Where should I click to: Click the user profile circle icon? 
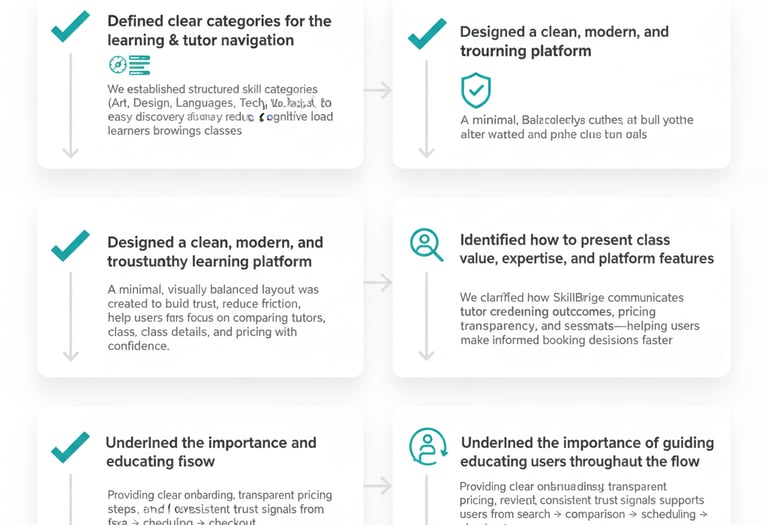point(428,446)
